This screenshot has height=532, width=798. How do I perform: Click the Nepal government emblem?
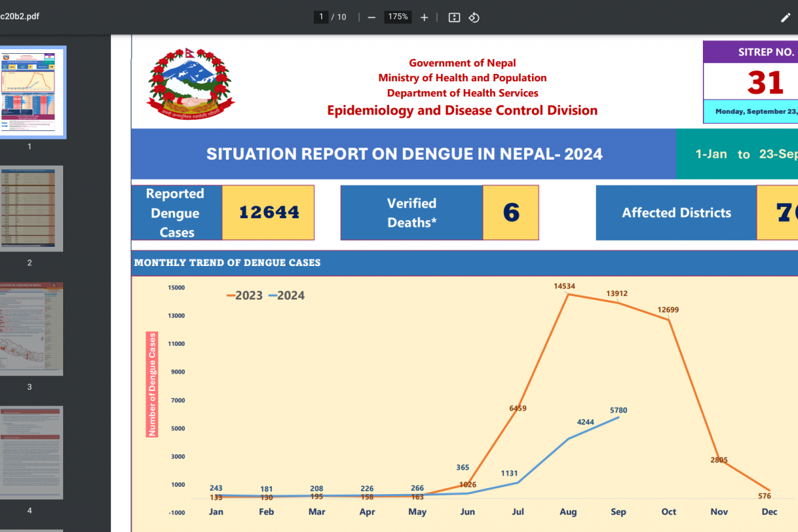191,82
